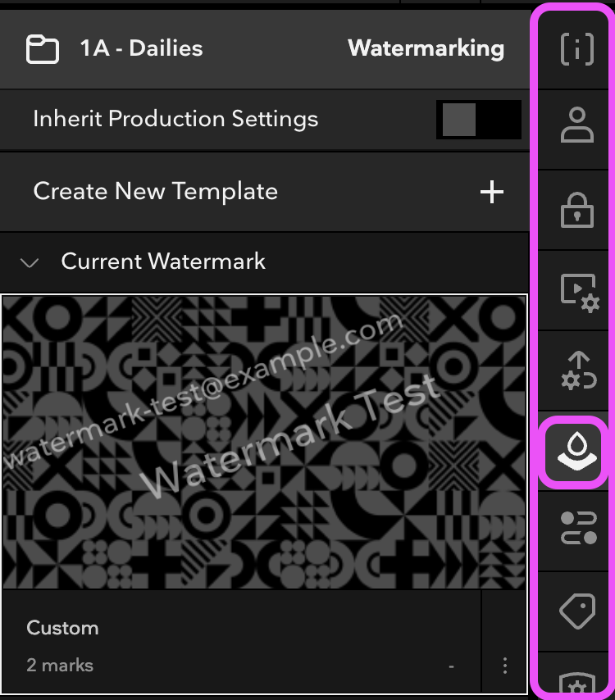Select the Custom watermark template name
Image resolution: width=615 pixels, height=700 pixels.
[62, 628]
